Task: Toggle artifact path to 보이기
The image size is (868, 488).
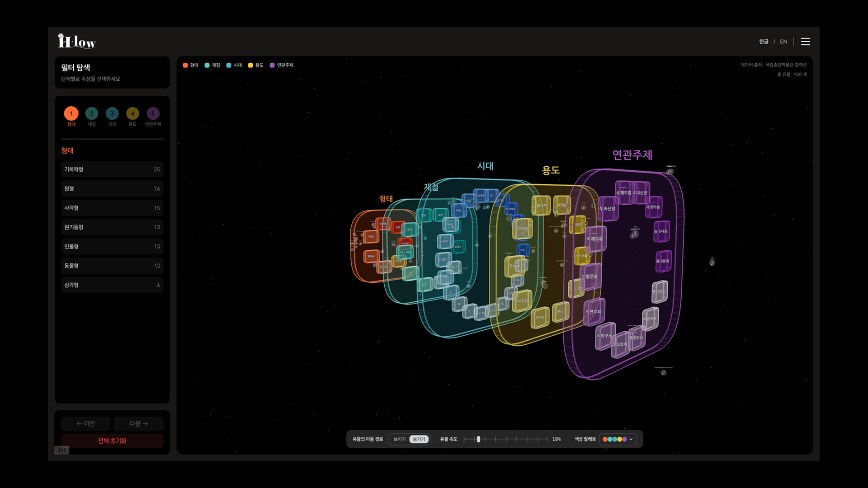Action: tap(399, 439)
